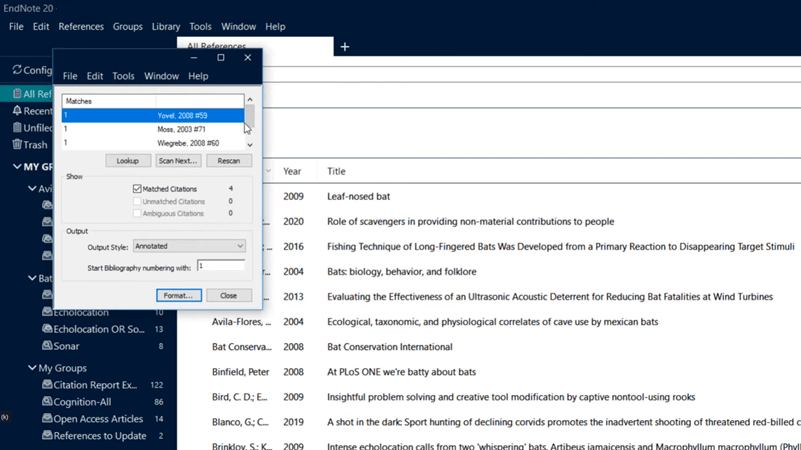This screenshot has height=450, width=801.
Task: Select the Fishing Technique of Long-Fingered Bats reference
Action: click(560, 246)
